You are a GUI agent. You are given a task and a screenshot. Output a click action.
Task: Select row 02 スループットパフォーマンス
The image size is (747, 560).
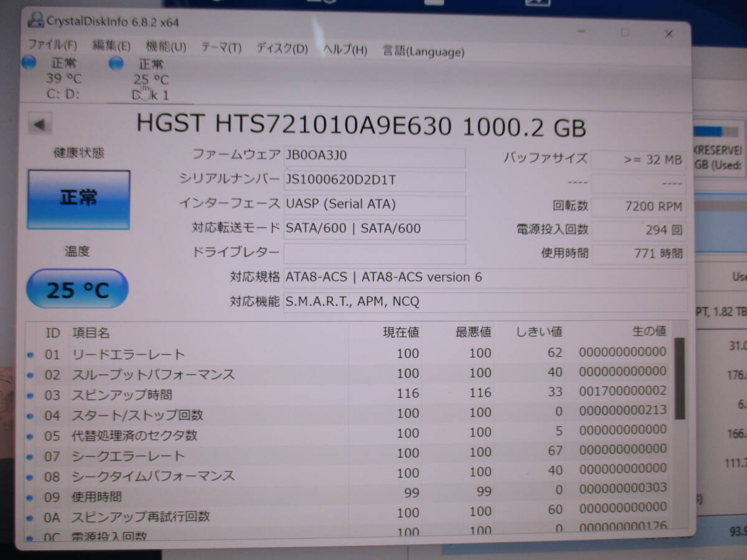(349, 374)
